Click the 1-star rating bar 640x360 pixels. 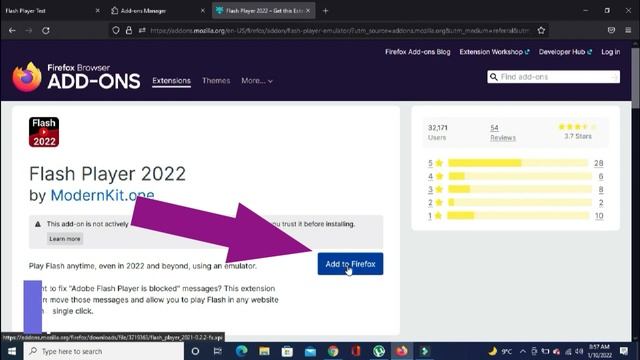[518, 216]
